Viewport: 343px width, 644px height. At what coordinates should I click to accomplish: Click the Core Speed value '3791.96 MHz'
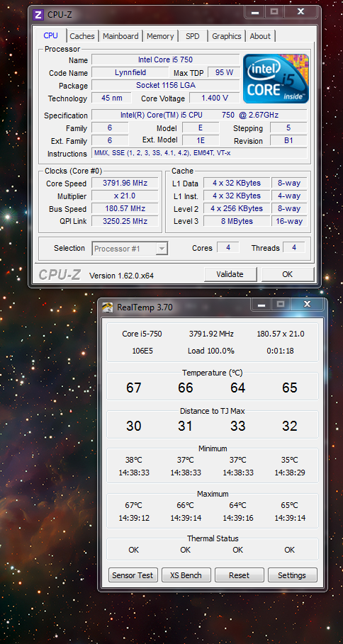point(125,183)
